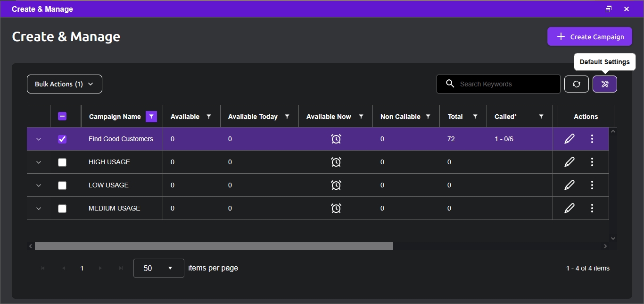644x304 pixels.
Task: Select the LOW USAGE name cell
Action: (122, 185)
